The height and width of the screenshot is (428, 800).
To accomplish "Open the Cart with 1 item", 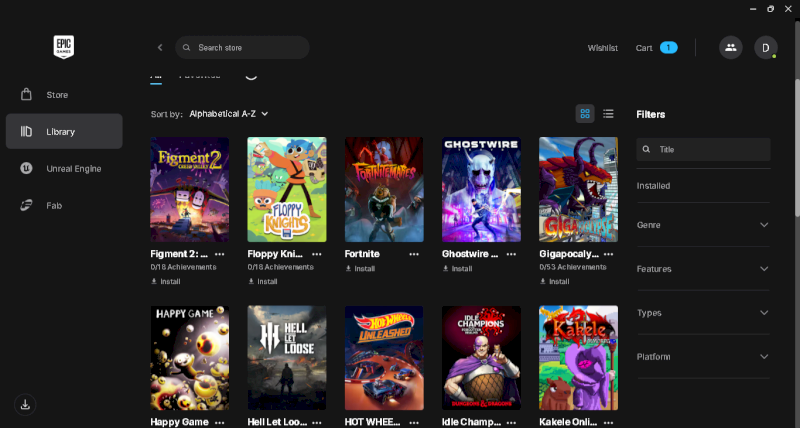I will [656, 48].
